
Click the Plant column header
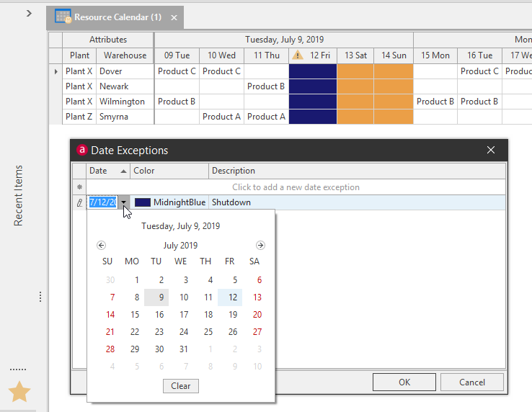coord(79,55)
